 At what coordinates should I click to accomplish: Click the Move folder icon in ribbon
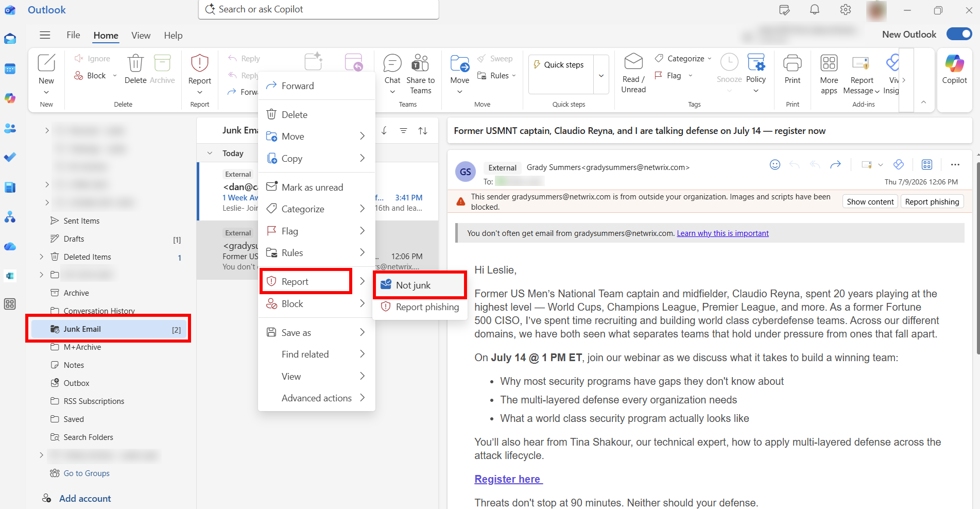460,63
